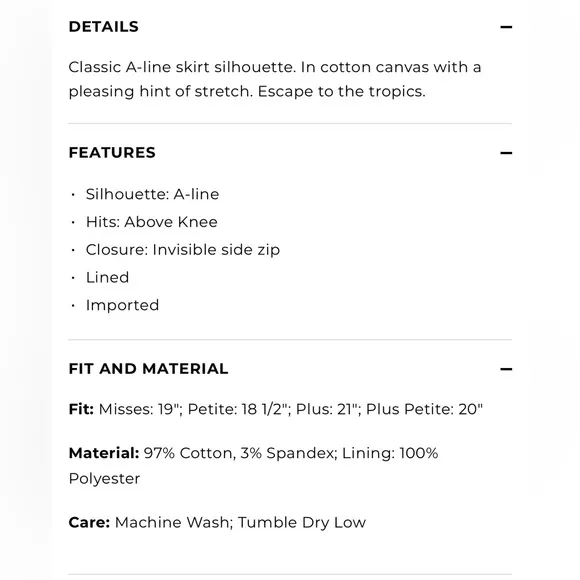Viewport: 580px width, 580px height.
Task: Click the Petite: 18 1/2" measurement
Action: tap(239, 409)
